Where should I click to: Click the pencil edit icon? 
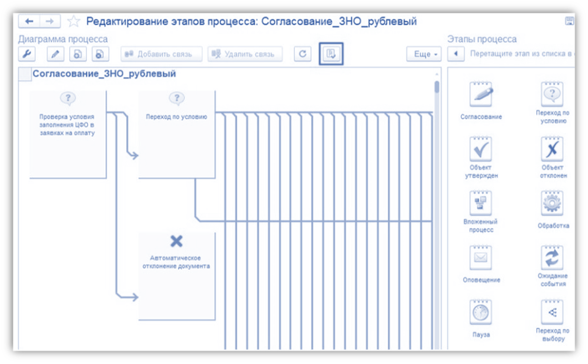pos(55,54)
